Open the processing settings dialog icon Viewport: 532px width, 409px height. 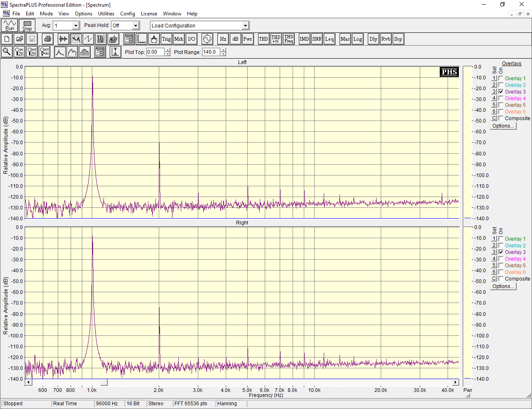coord(129,39)
